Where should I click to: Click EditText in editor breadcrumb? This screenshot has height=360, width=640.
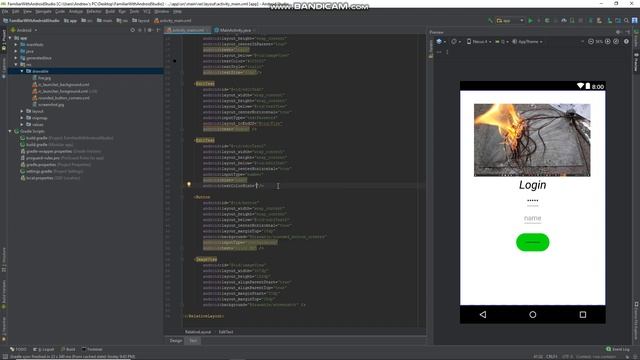tap(226, 332)
